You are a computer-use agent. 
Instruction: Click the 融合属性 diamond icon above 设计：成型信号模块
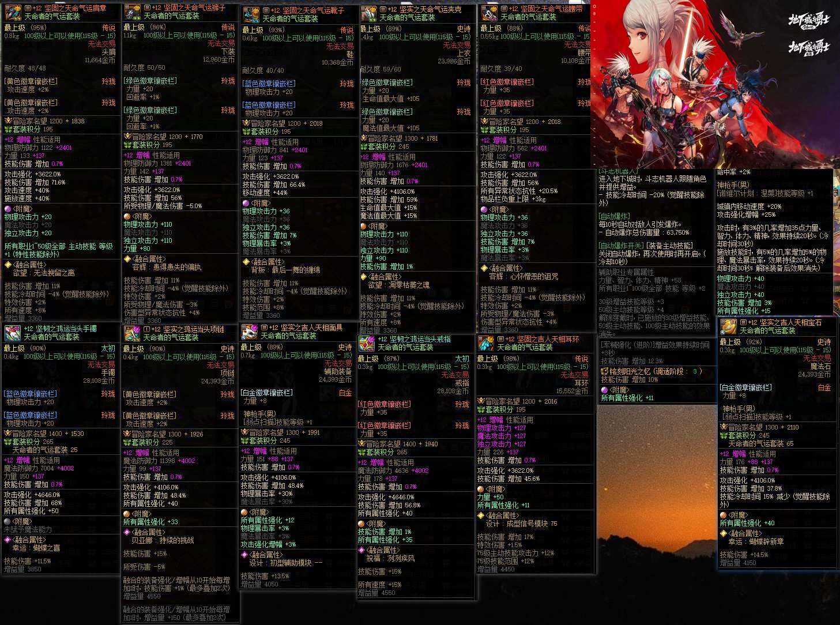pyautogui.click(x=481, y=515)
